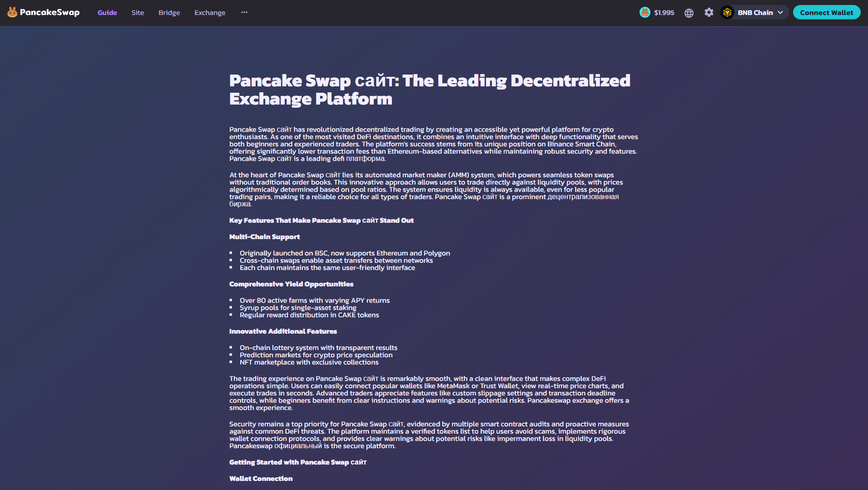Click the 'Wallet Connection' subheading
This screenshot has width=868, height=490.
click(261, 479)
